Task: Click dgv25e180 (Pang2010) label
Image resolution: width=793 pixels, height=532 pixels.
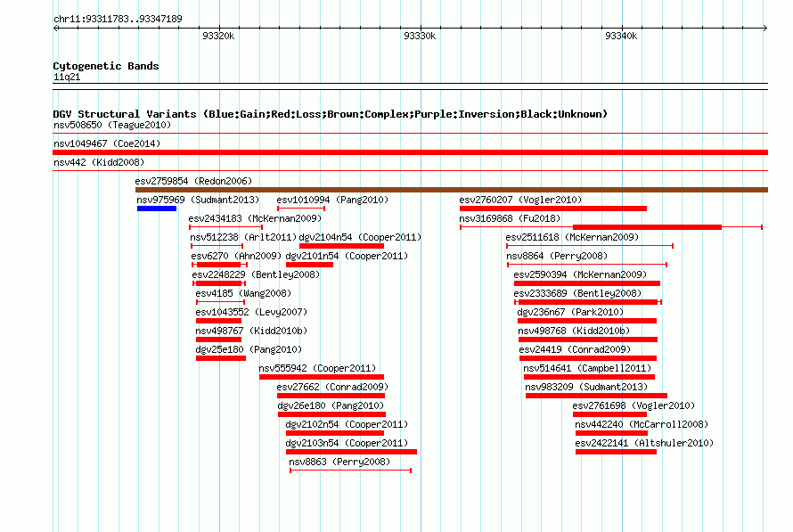Action: coord(249,349)
